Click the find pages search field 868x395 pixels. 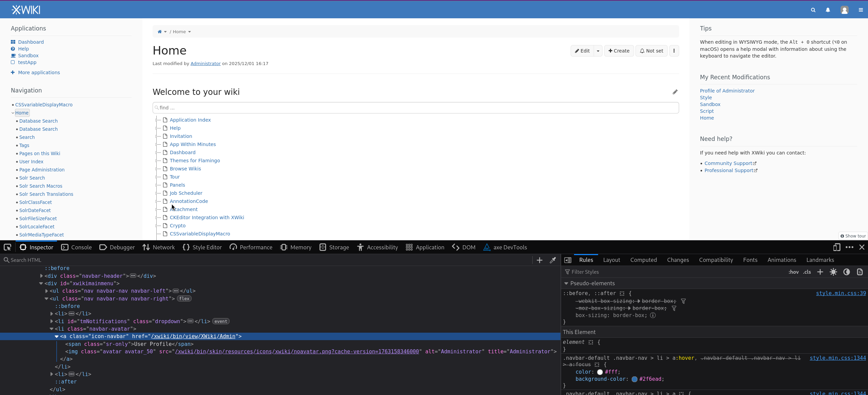click(416, 108)
